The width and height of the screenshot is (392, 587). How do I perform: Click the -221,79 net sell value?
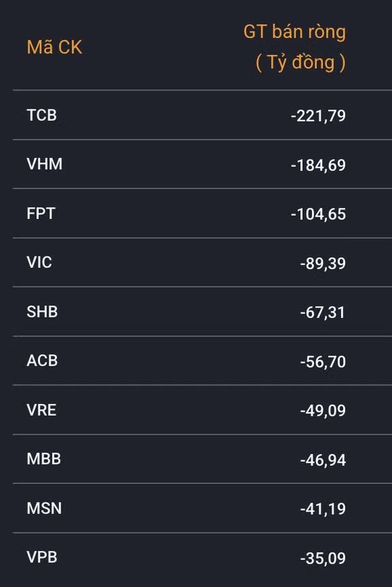[318, 116]
